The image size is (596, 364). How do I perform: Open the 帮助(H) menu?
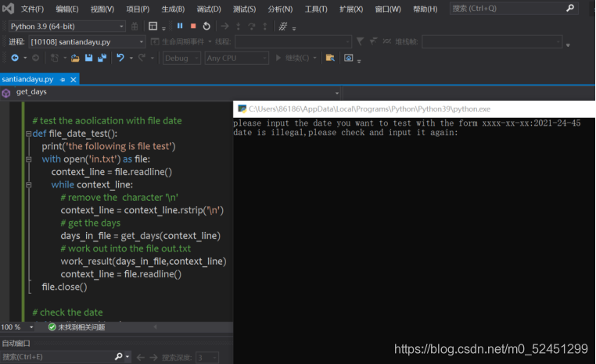point(425,9)
